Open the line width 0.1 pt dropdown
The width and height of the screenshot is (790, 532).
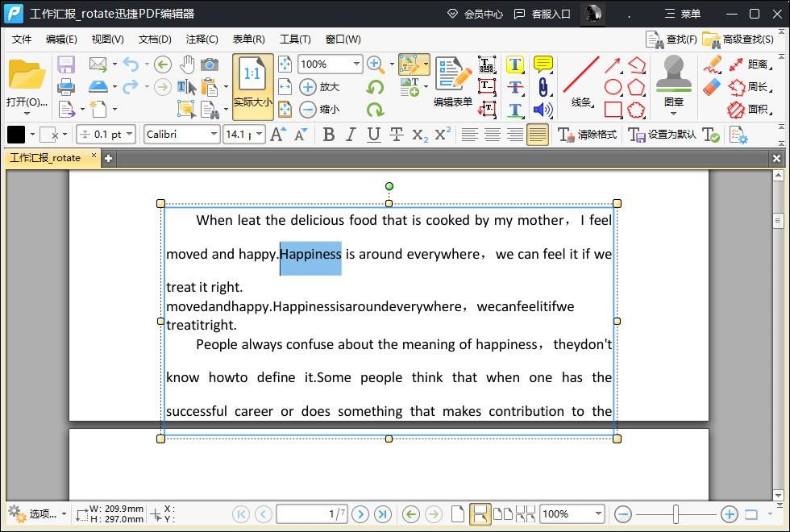[130, 135]
